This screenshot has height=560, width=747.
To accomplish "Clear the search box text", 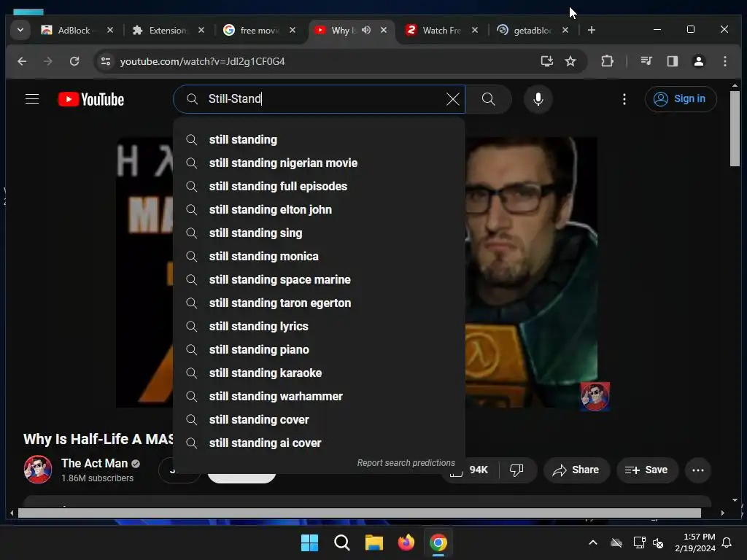I will pyautogui.click(x=452, y=99).
